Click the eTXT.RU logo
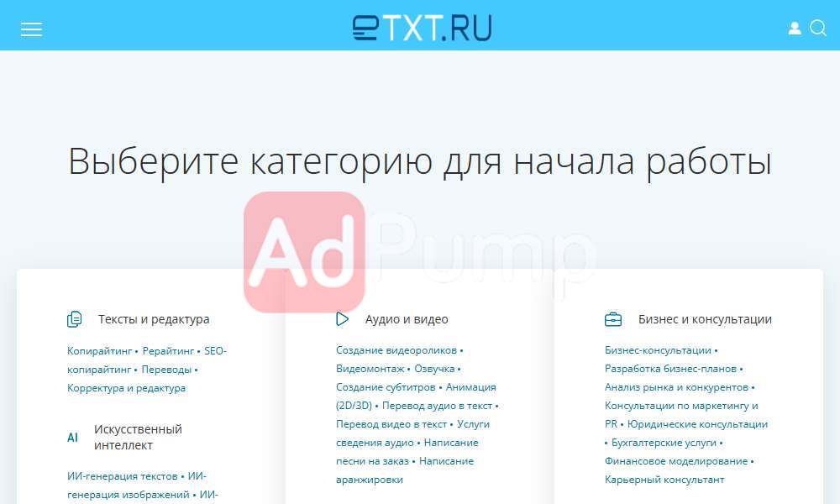840x504 pixels. 422,28
